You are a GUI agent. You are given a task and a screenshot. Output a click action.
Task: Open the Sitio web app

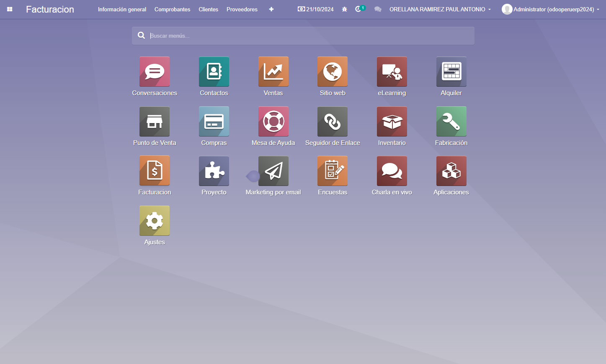tap(333, 72)
